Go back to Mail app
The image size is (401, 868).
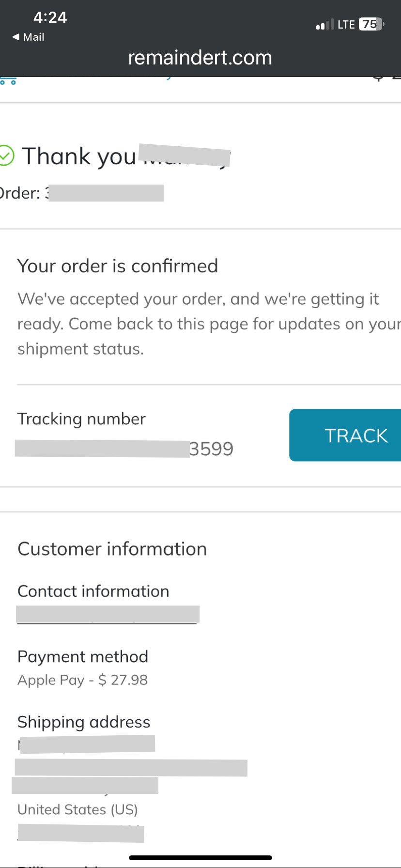(28, 37)
